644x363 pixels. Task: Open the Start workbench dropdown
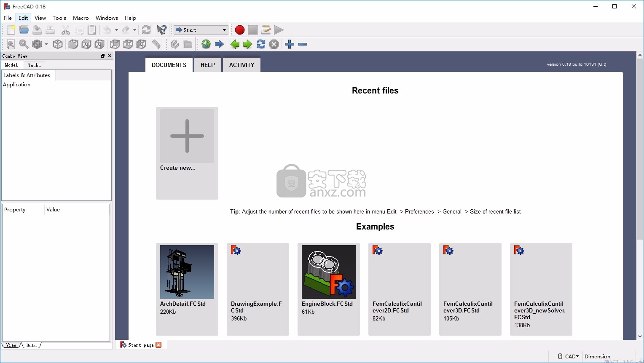[201, 30]
